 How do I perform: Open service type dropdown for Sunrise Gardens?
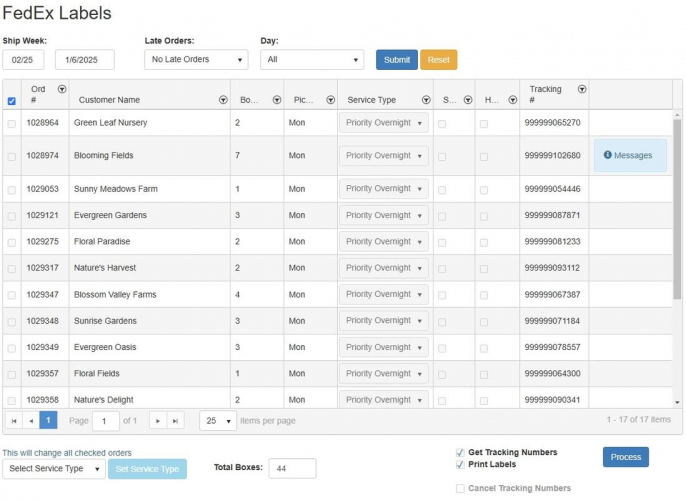(384, 321)
